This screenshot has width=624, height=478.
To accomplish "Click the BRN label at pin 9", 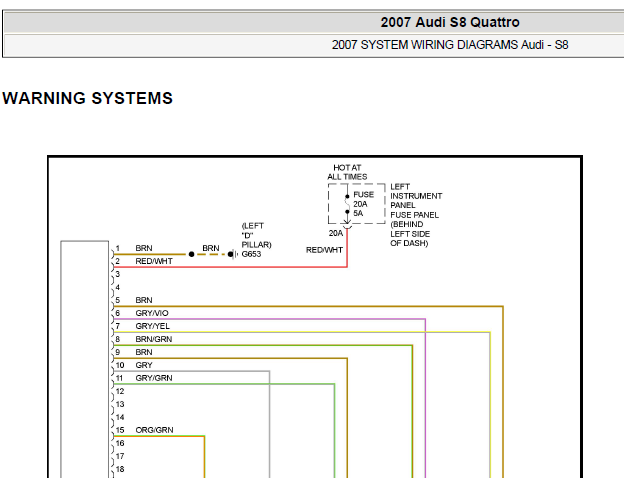I will tap(144, 352).
